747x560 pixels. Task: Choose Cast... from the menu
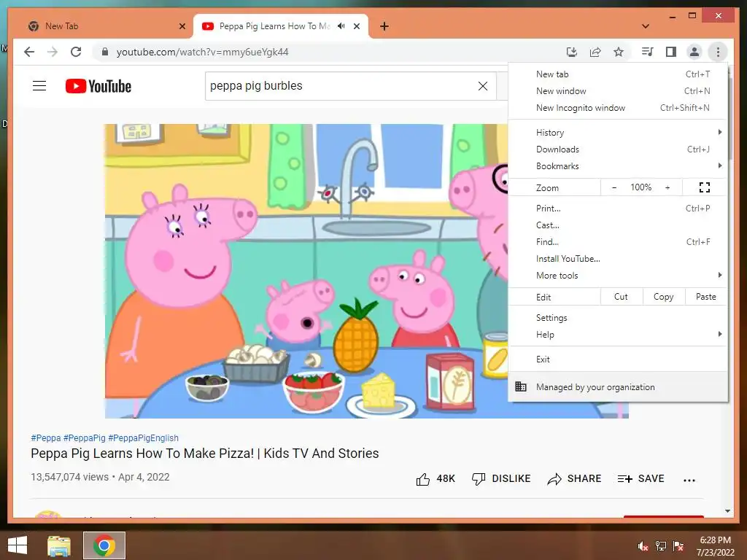(x=618, y=225)
